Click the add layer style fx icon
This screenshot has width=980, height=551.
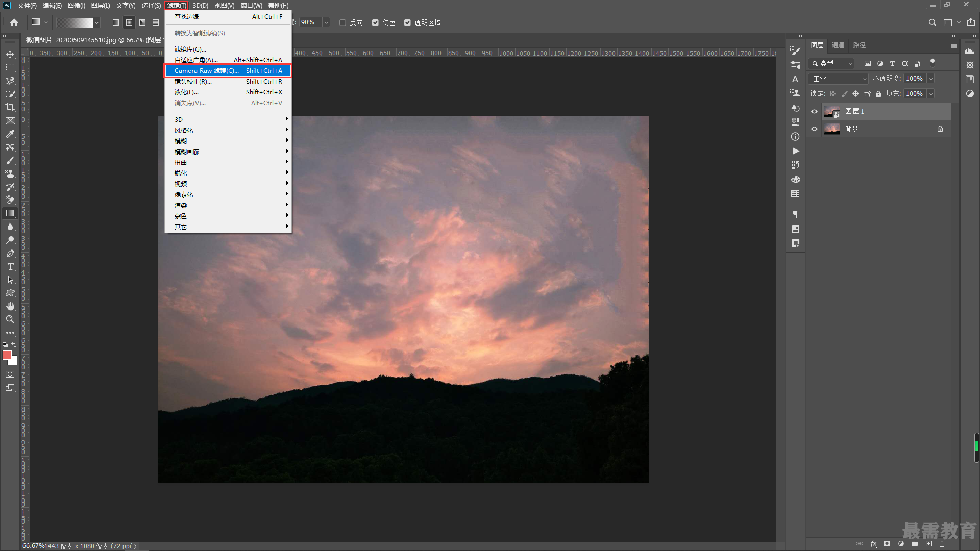point(873,544)
